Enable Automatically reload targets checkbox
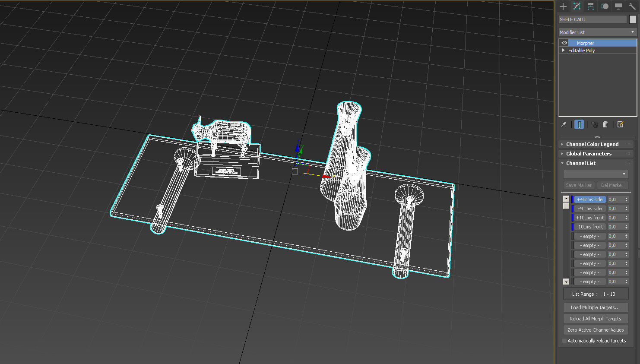The height and width of the screenshot is (364, 640). click(564, 341)
